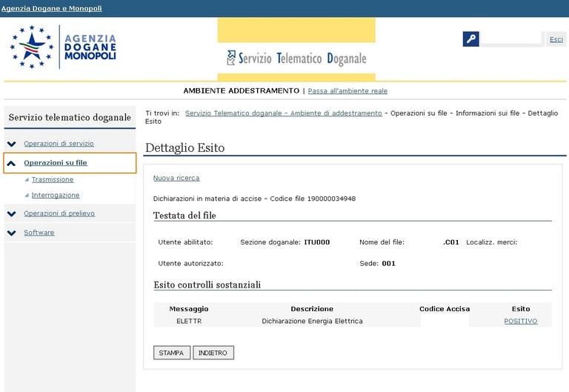Click the Utente autorizzato label
This screenshot has height=392, width=569.
[x=191, y=264]
